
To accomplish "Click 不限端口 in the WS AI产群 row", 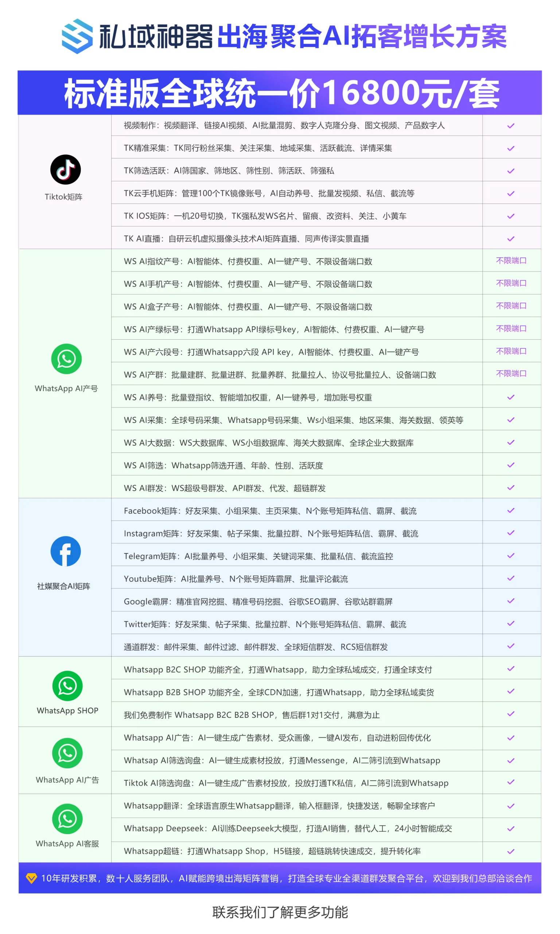I will [511, 373].
